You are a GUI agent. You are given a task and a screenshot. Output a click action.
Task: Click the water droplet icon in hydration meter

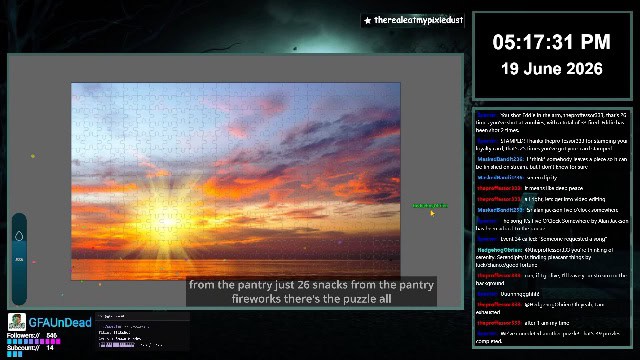(x=19, y=236)
